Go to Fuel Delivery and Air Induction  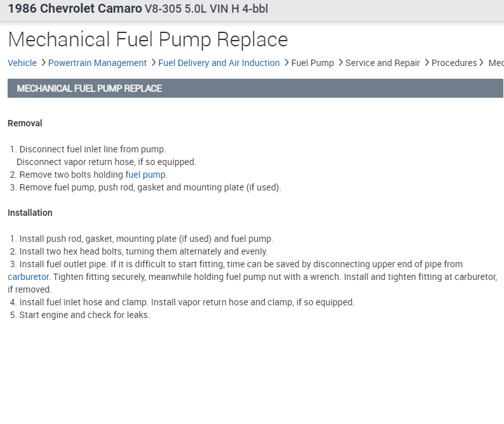pyautogui.click(x=219, y=63)
